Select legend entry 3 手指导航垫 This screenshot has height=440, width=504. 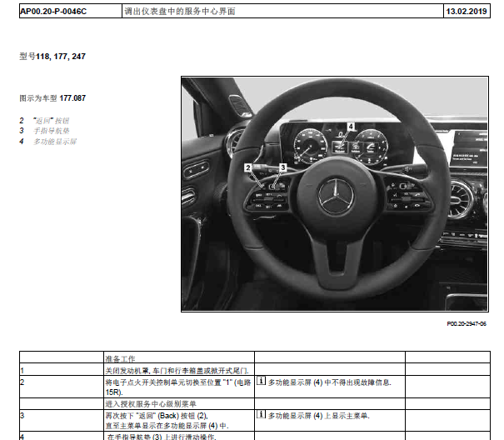click(44, 131)
